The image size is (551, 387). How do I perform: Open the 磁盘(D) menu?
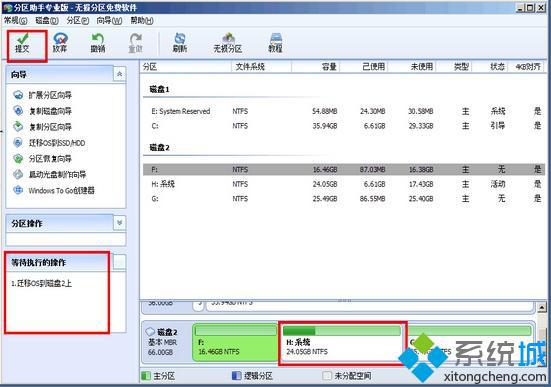(47, 21)
